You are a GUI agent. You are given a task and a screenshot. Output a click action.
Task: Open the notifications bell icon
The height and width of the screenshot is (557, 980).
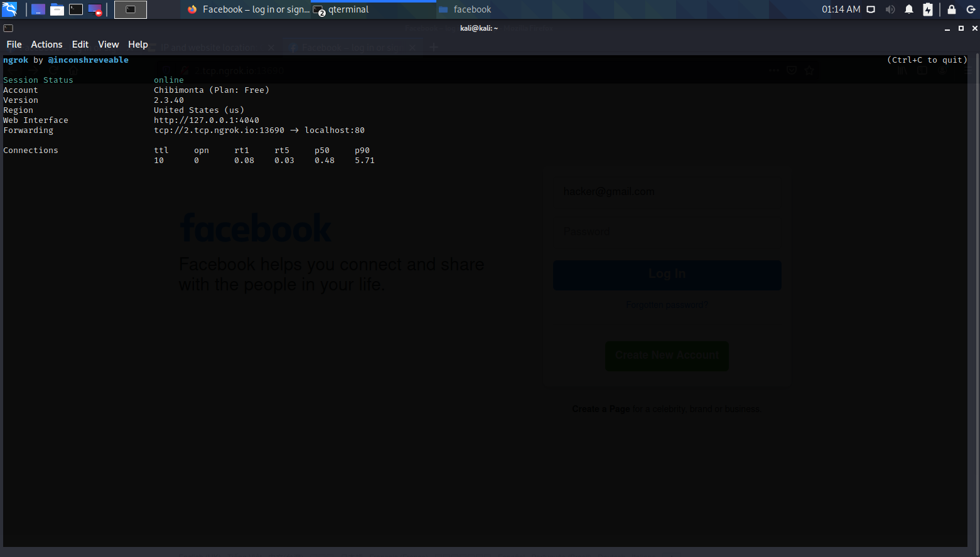click(909, 9)
